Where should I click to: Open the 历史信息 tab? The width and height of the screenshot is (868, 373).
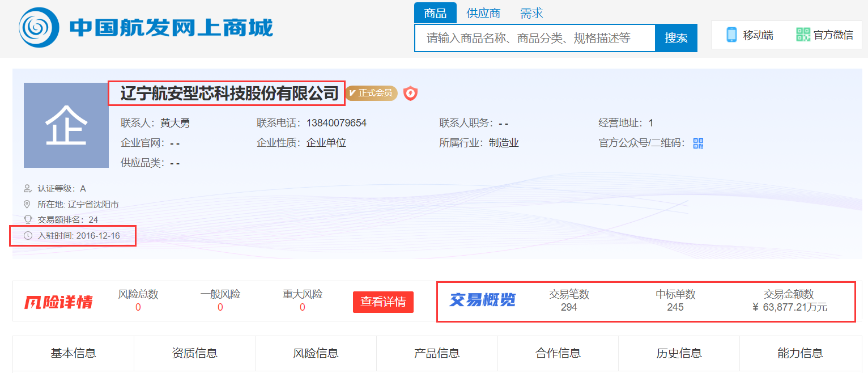coord(679,353)
